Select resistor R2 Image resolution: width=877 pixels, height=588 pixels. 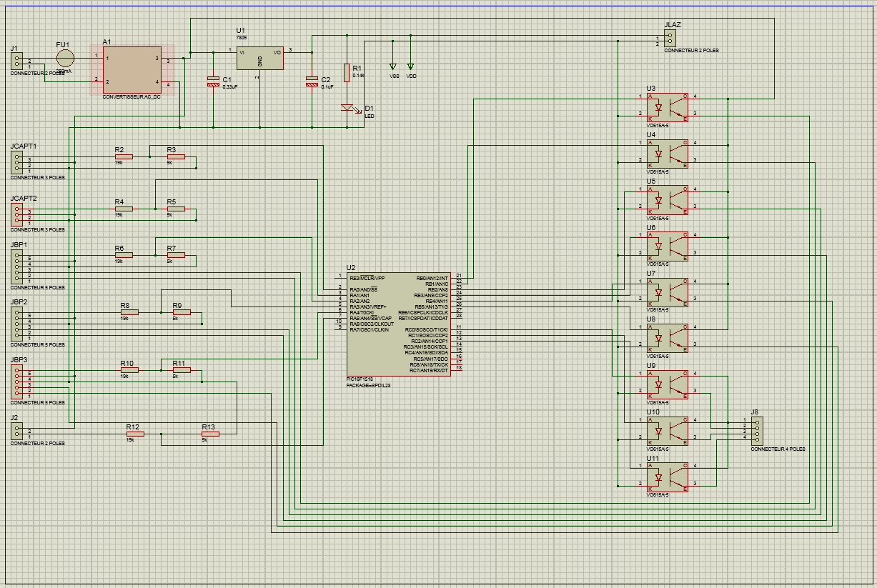[x=124, y=156]
